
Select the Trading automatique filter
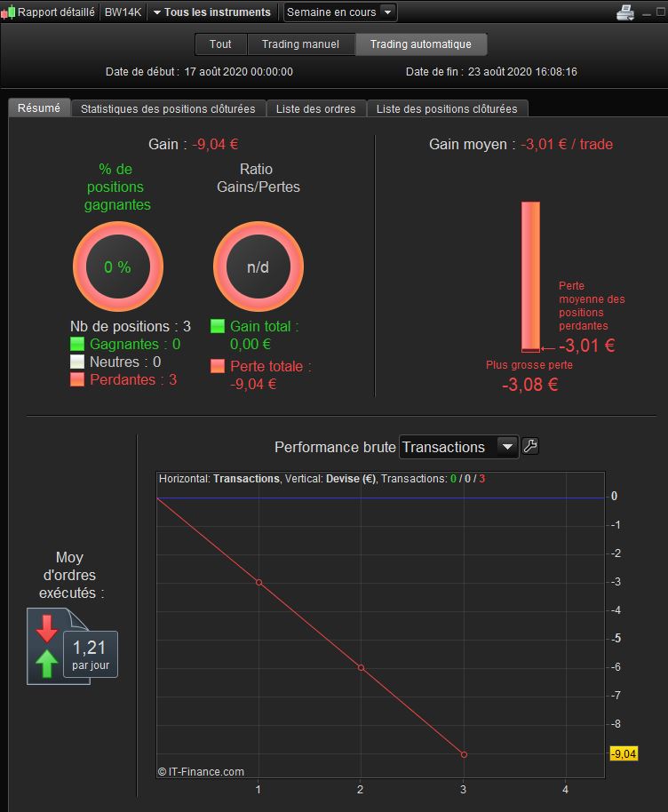pyautogui.click(x=421, y=44)
